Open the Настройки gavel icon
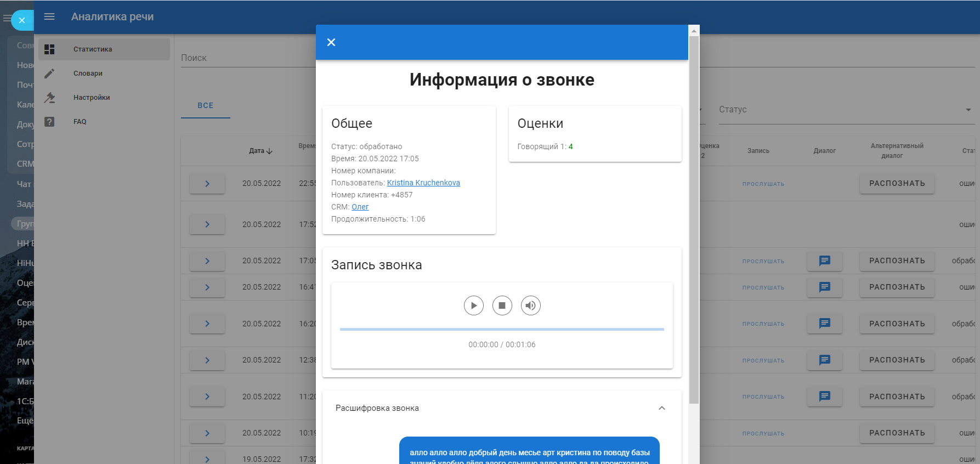Viewport: 980px width, 464px height. (49, 98)
